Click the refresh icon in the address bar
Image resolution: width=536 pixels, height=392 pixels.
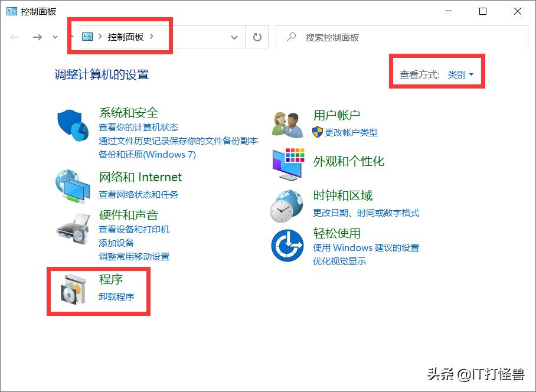257,36
